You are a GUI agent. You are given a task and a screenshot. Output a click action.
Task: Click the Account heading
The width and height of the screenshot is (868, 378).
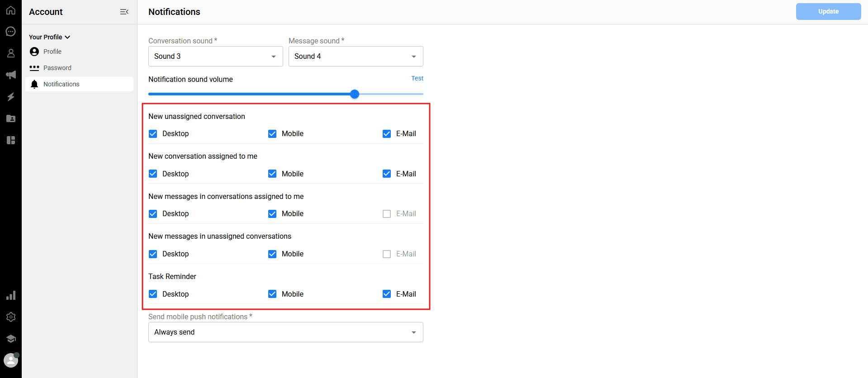coord(46,12)
